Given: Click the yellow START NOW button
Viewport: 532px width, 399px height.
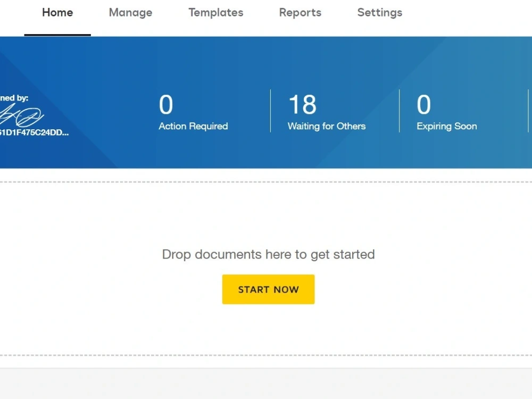Looking at the screenshot, I should coord(268,289).
